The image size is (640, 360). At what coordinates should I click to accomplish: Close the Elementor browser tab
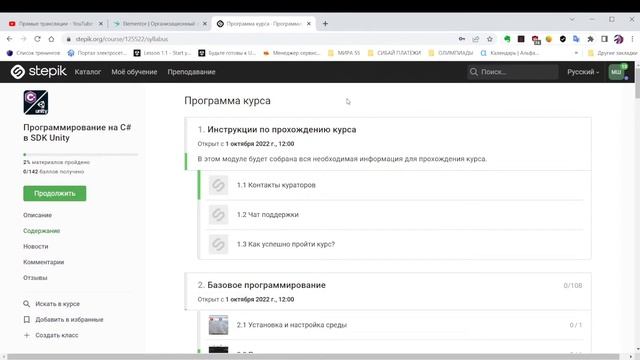pyautogui.click(x=205, y=24)
